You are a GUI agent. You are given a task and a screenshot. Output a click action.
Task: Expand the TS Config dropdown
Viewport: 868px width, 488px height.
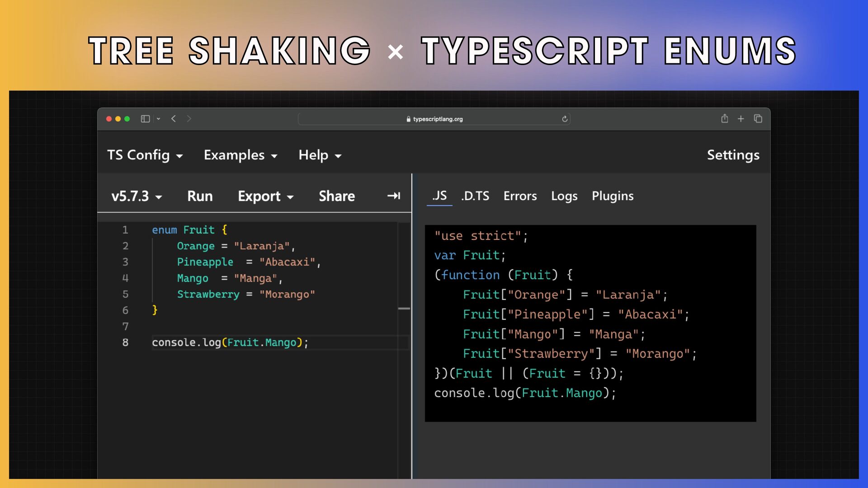(x=145, y=155)
